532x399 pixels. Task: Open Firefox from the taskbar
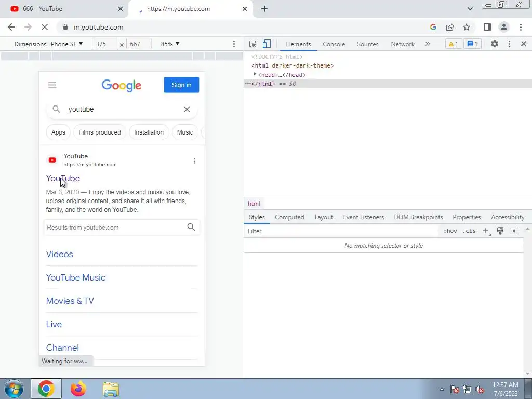pyautogui.click(x=78, y=389)
